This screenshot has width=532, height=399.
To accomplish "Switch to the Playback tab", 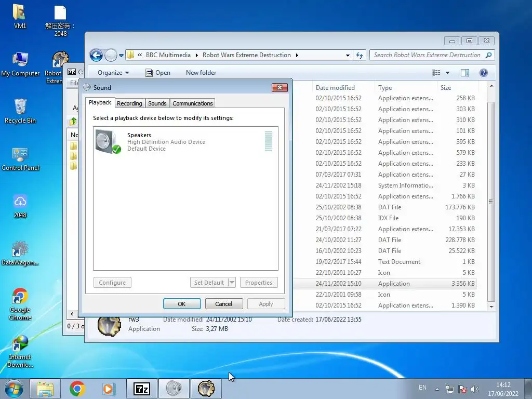I will (x=100, y=102).
